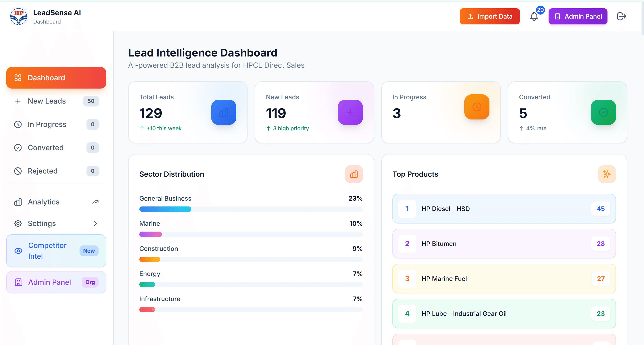This screenshot has height=345, width=644.
Task: Click the green Converted checkmark icon
Action: 603,112
